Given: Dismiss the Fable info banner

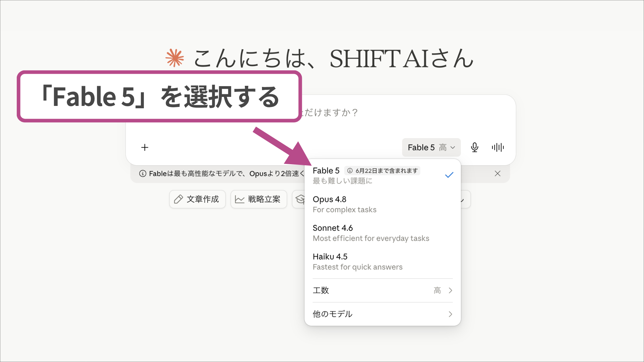Looking at the screenshot, I should pyautogui.click(x=497, y=174).
